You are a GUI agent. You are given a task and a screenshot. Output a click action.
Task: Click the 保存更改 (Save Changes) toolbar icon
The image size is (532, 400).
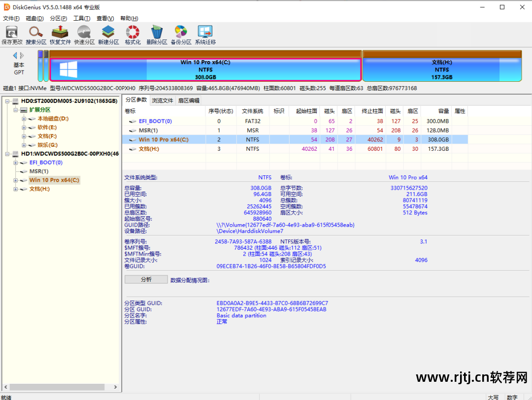tap(11, 33)
